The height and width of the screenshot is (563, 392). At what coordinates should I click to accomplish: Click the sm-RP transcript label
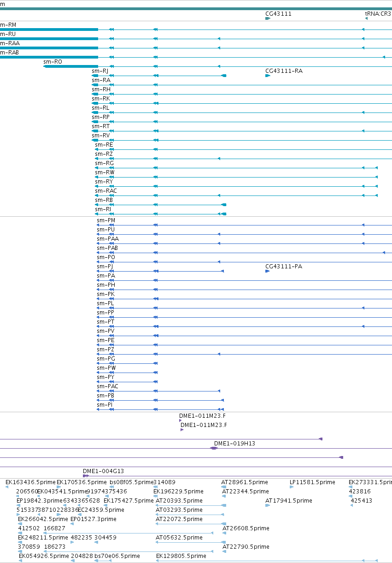pyautogui.click(x=100, y=117)
